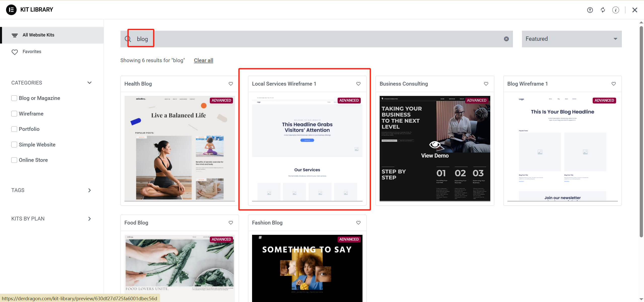Open the info icon in header
This screenshot has height=302, width=644.
tap(616, 10)
